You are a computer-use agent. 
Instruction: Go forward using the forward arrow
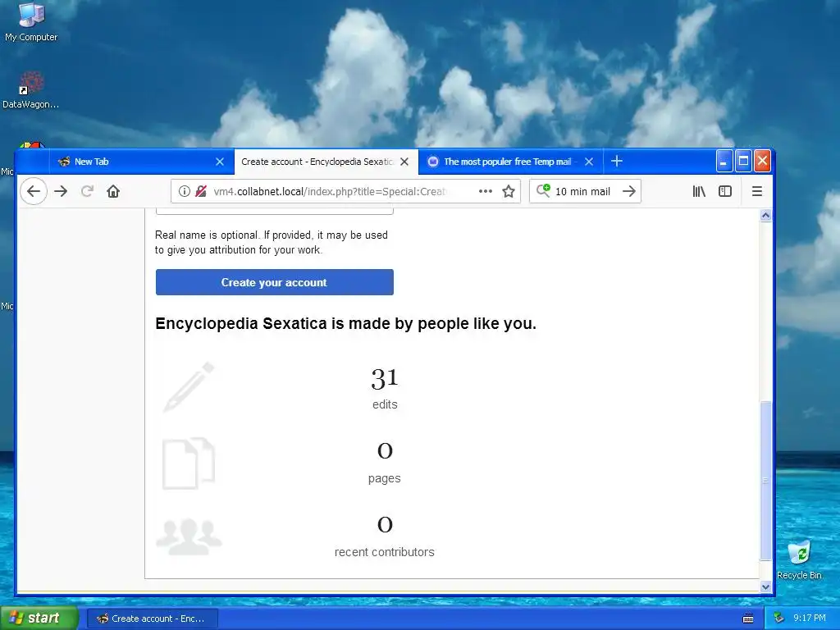(61, 191)
